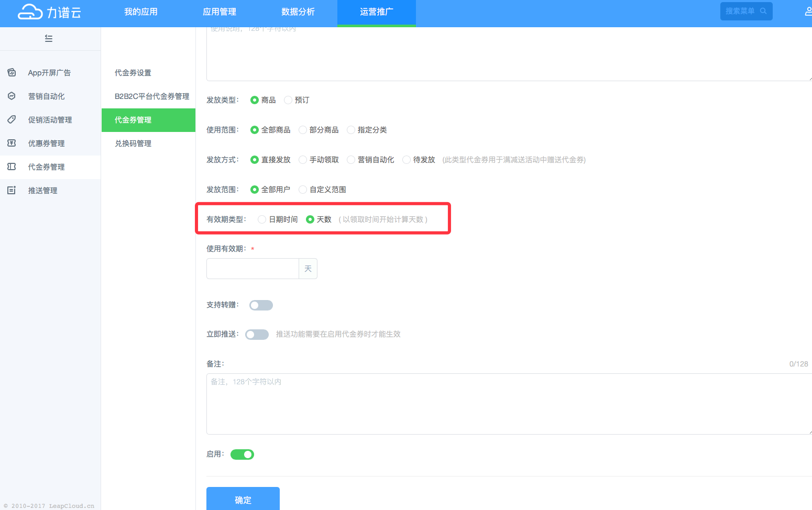Click the 力谱云 cloud logo

[50, 12]
